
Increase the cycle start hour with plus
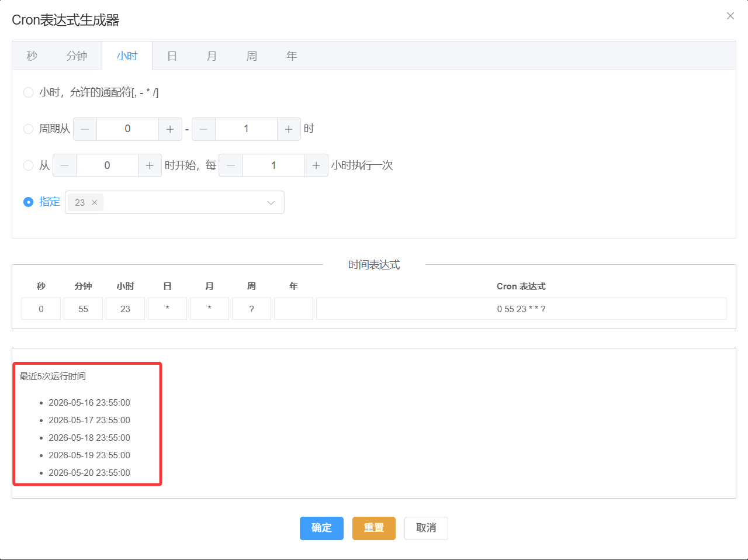(170, 129)
